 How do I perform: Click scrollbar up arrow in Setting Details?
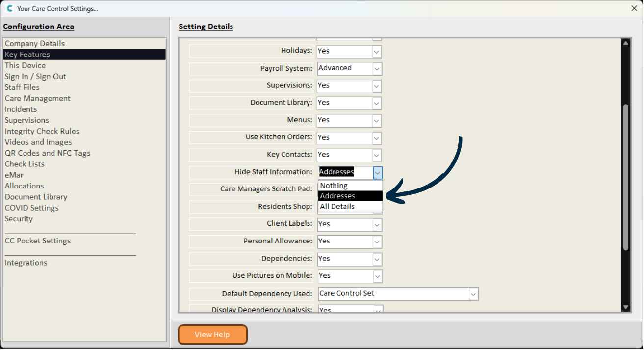(625, 43)
